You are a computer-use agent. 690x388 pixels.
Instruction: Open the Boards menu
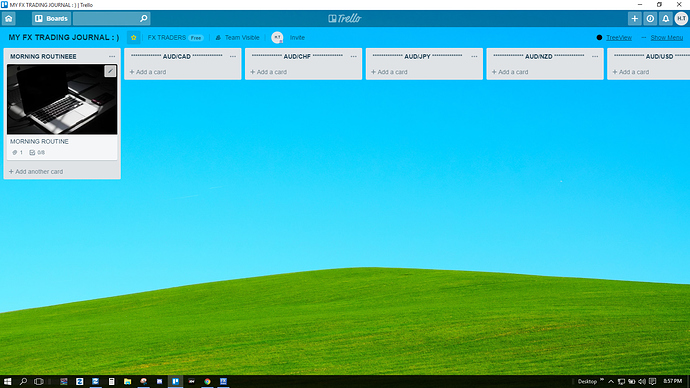[51, 18]
